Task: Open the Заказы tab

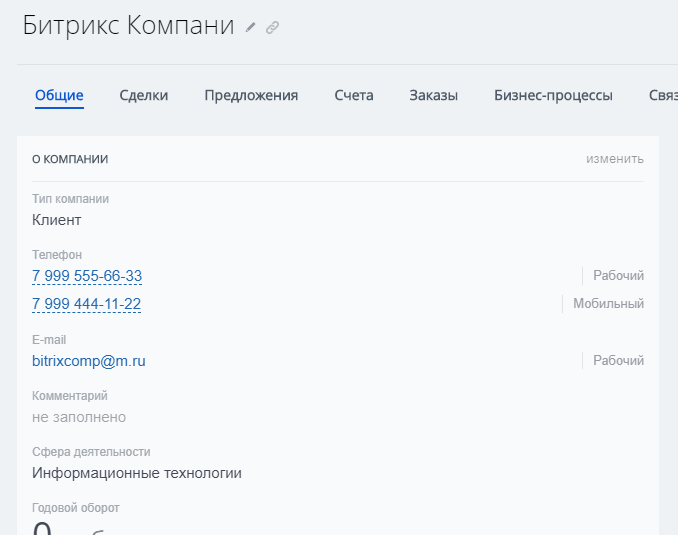Action: click(433, 96)
